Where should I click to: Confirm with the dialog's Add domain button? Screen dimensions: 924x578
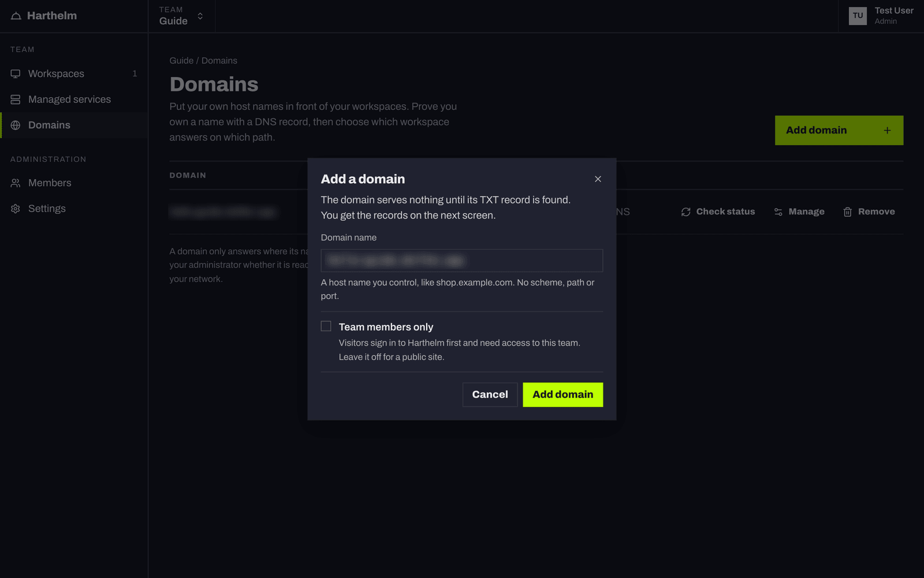click(x=563, y=395)
